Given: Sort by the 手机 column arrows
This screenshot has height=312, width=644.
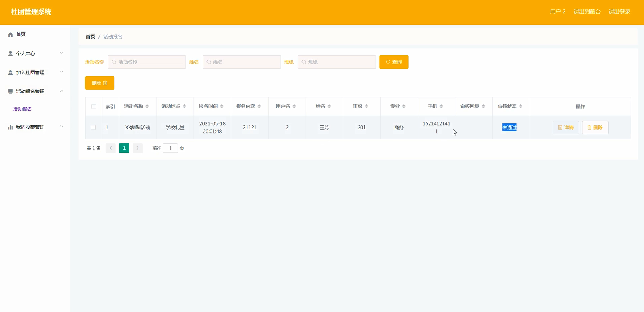Looking at the screenshot, I should 441,106.
